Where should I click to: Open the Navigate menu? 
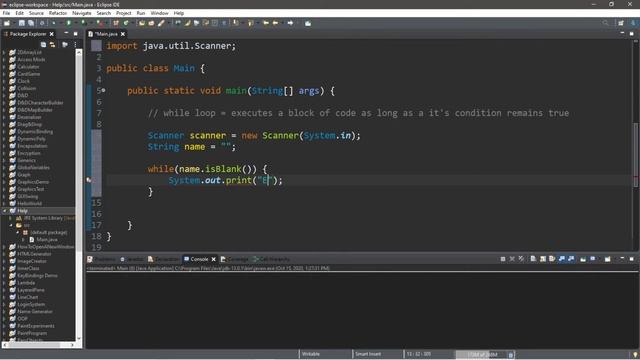82,13
